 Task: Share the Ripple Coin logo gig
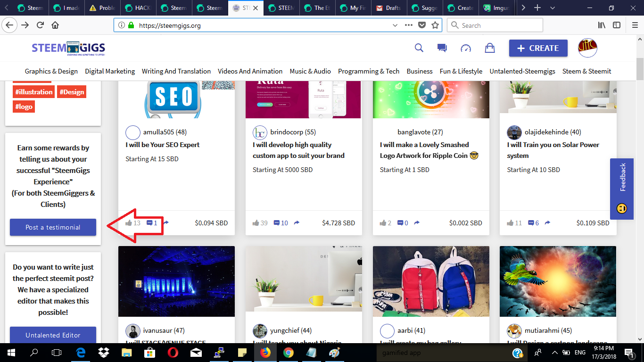click(x=417, y=223)
